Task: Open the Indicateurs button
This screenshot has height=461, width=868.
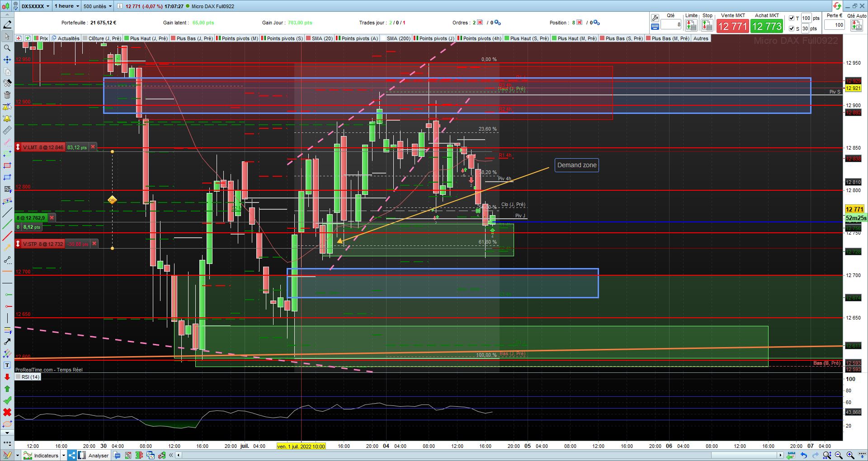Action: 42,455
